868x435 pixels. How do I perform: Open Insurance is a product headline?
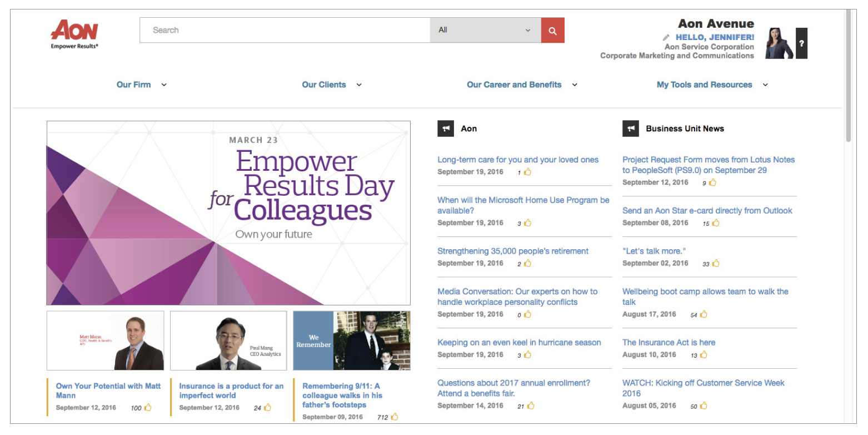231,390
